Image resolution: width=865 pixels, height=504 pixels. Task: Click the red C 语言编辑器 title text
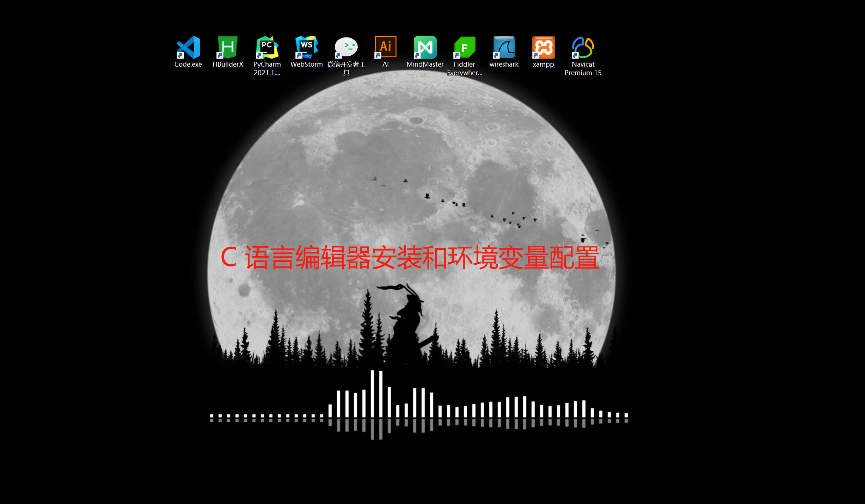click(x=410, y=258)
